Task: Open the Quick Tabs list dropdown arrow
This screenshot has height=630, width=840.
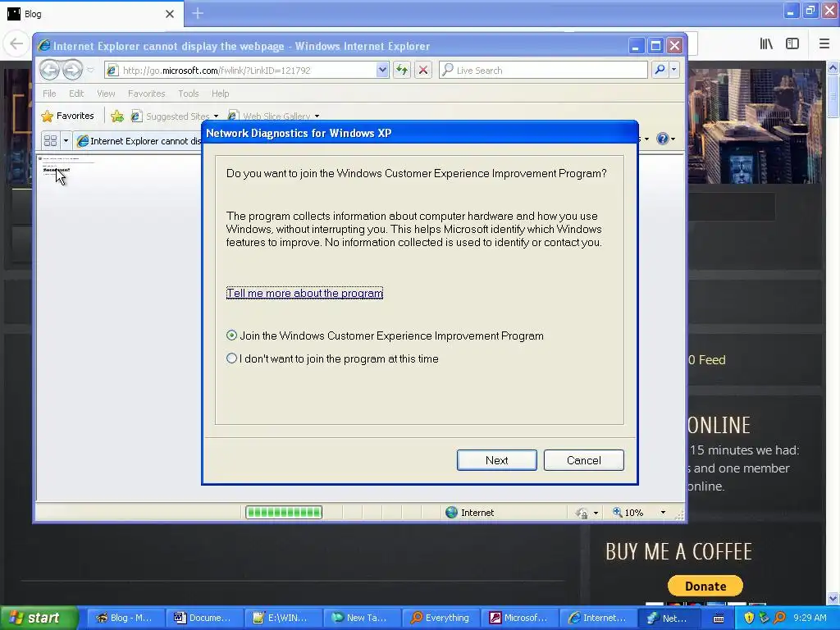Action: [66, 140]
